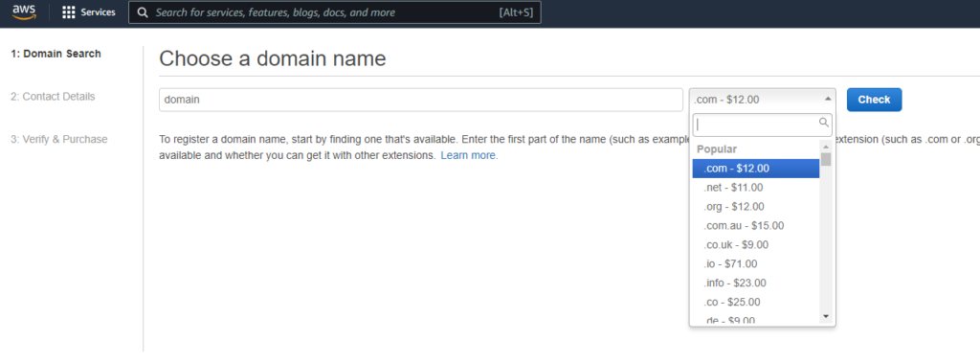
Task: Click the search icon in the extension filter
Action: (x=824, y=123)
